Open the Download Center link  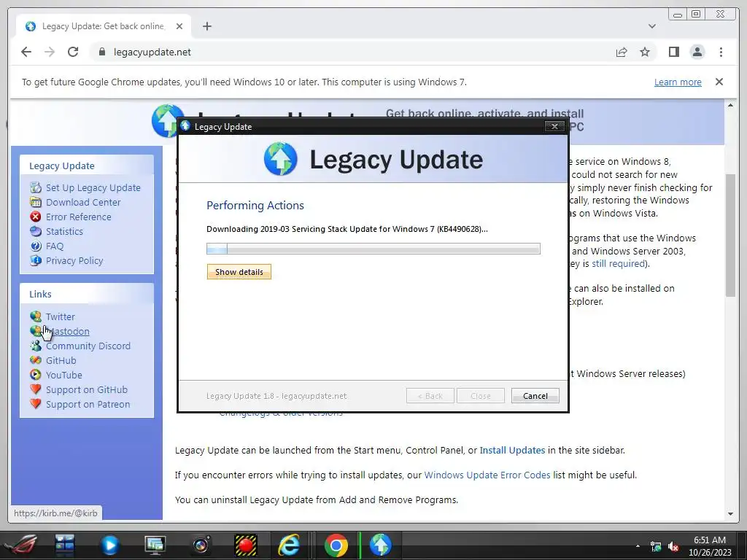point(83,202)
